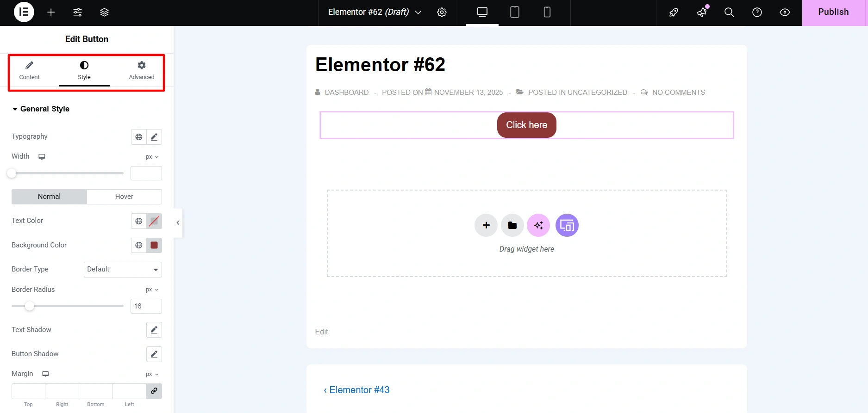868x413 pixels.
Task: Open page settings gear icon
Action: [442, 12]
